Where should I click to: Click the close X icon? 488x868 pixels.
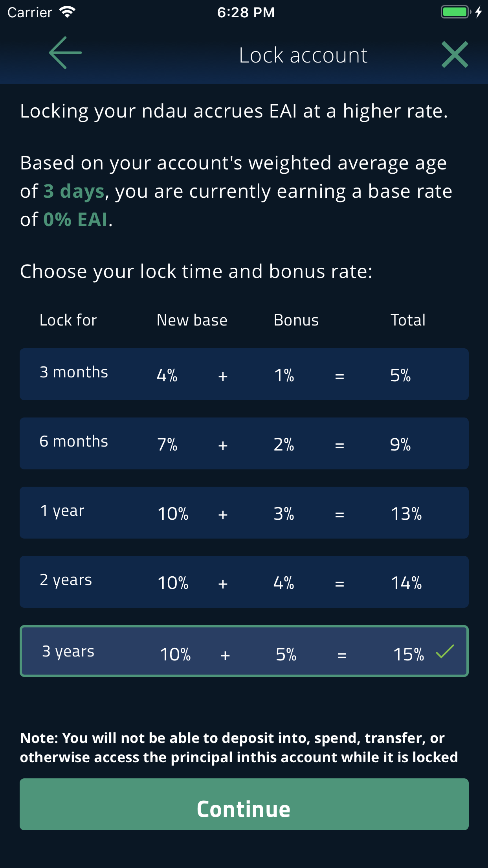pos(455,55)
